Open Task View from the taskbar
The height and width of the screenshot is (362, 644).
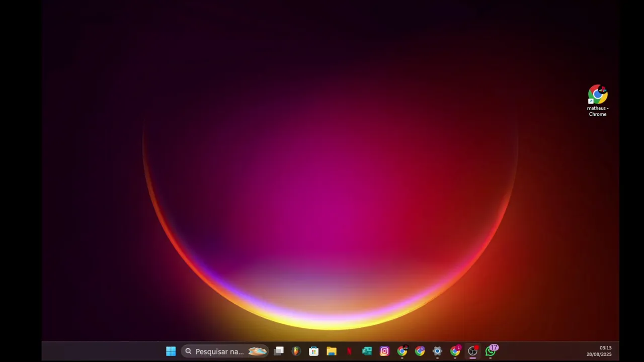click(279, 351)
